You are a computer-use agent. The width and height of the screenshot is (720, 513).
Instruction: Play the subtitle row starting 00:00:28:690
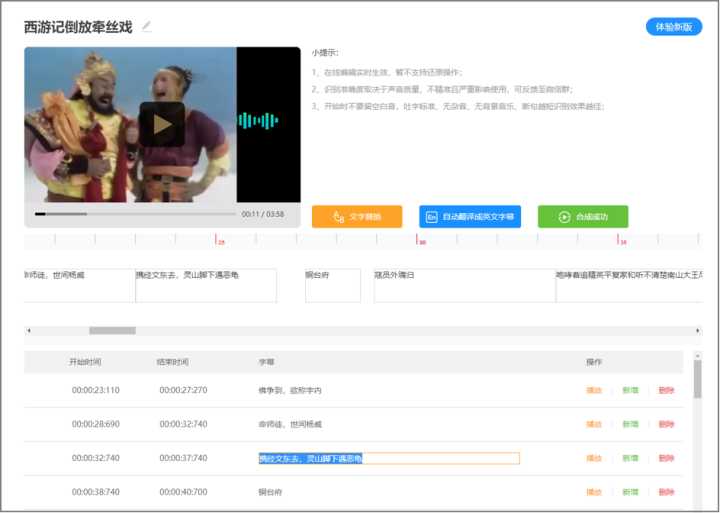pyautogui.click(x=594, y=424)
